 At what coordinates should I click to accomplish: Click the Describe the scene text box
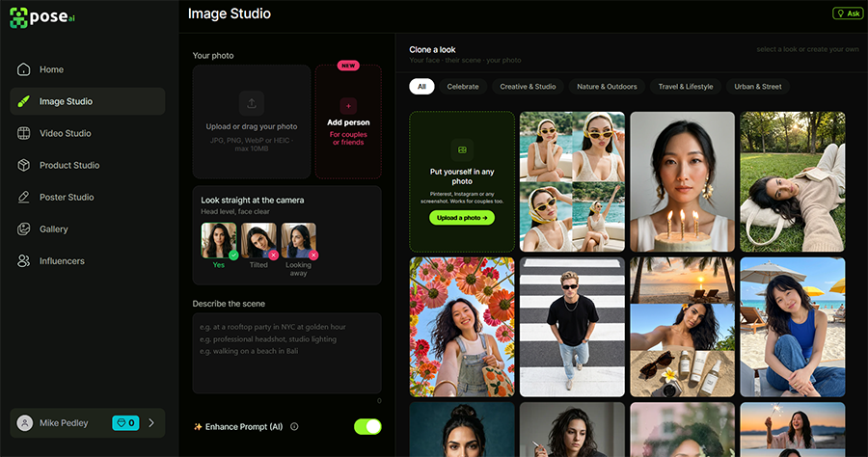286,353
